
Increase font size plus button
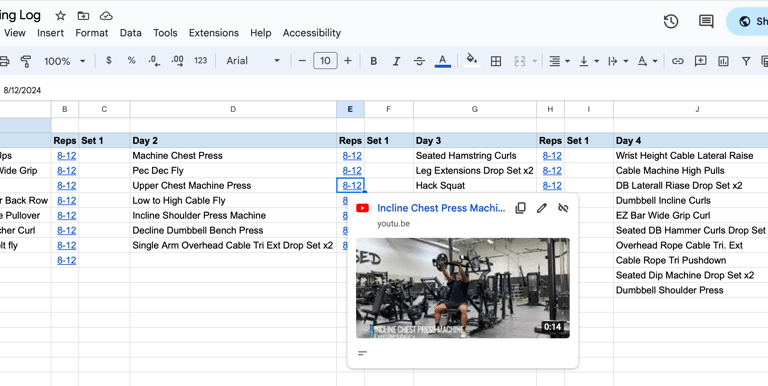pos(348,61)
